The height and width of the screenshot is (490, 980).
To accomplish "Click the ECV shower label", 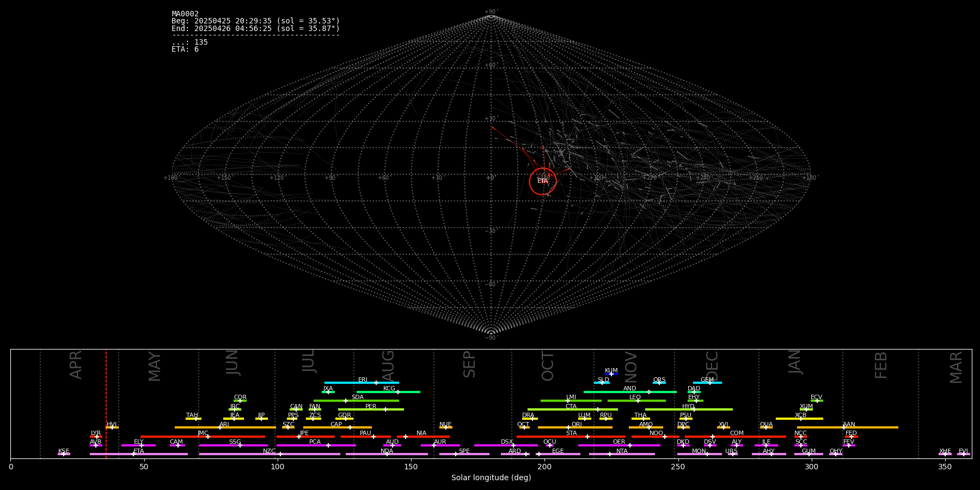I will (817, 397).
